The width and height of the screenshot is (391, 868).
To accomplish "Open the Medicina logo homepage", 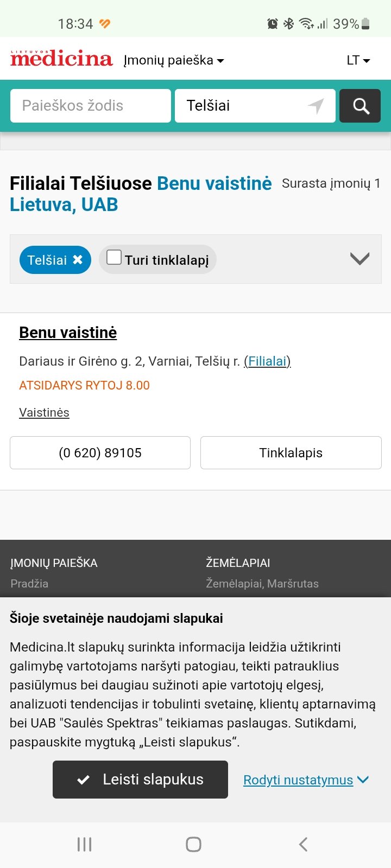I will tap(61, 58).
